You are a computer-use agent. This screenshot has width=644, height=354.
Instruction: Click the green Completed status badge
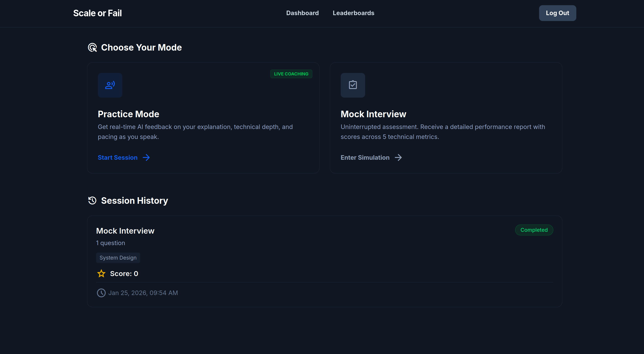click(534, 230)
